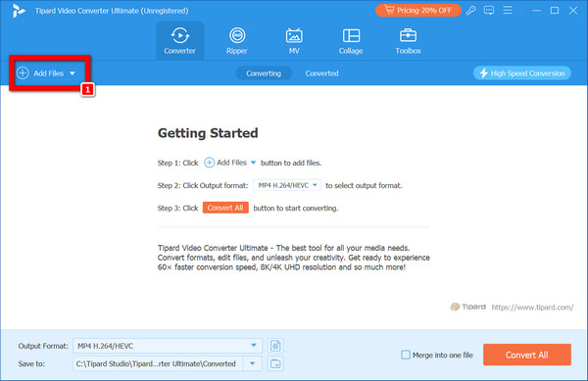The height and width of the screenshot is (381, 588).
Task: Open the Ripper module icon
Action: click(x=237, y=41)
